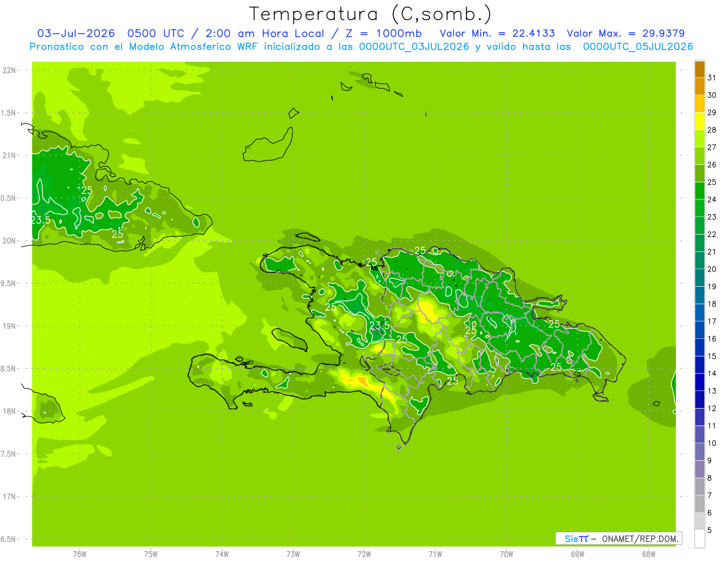Click the Valor Min. = 22.4133 text
The image size is (728, 562).
(497, 33)
